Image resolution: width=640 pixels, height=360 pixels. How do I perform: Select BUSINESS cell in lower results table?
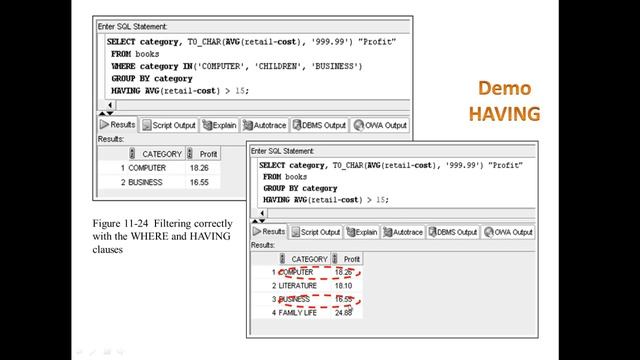click(294, 299)
